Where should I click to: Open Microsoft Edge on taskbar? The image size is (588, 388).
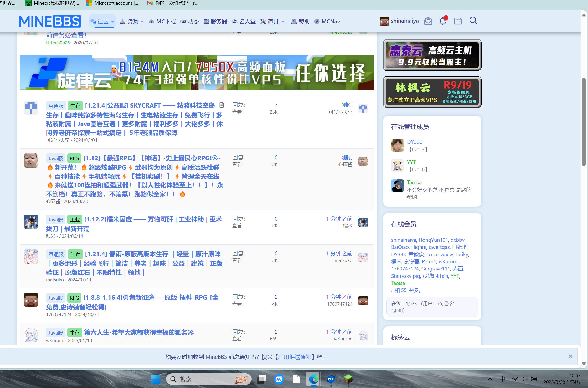[x=313, y=379]
